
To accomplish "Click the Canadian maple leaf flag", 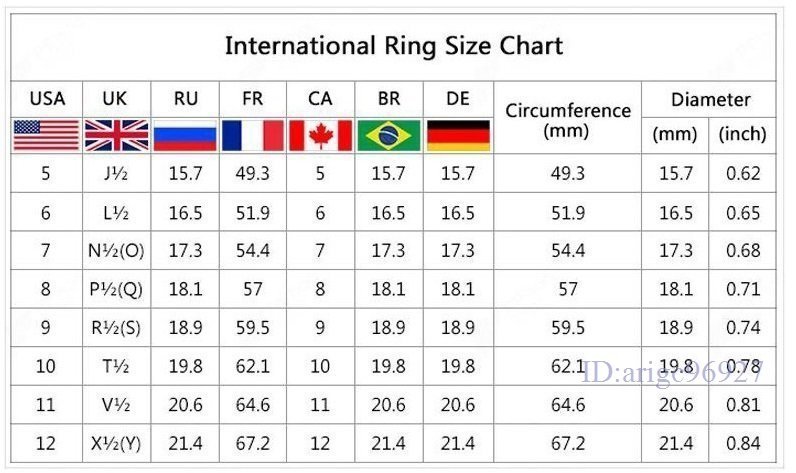I will [x=320, y=134].
